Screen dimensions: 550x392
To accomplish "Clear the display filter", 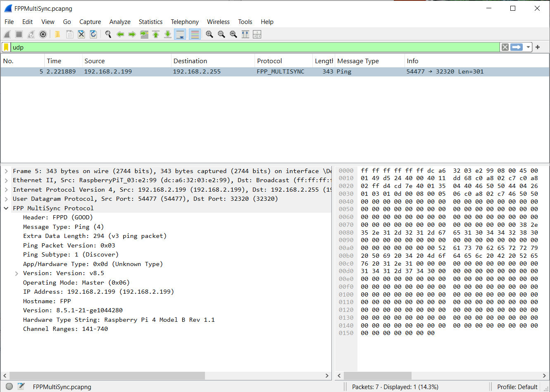I will coord(505,47).
